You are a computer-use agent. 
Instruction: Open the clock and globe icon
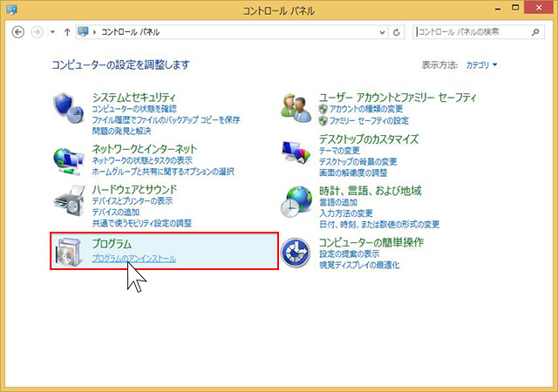pyautogui.click(x=296, y=202)
